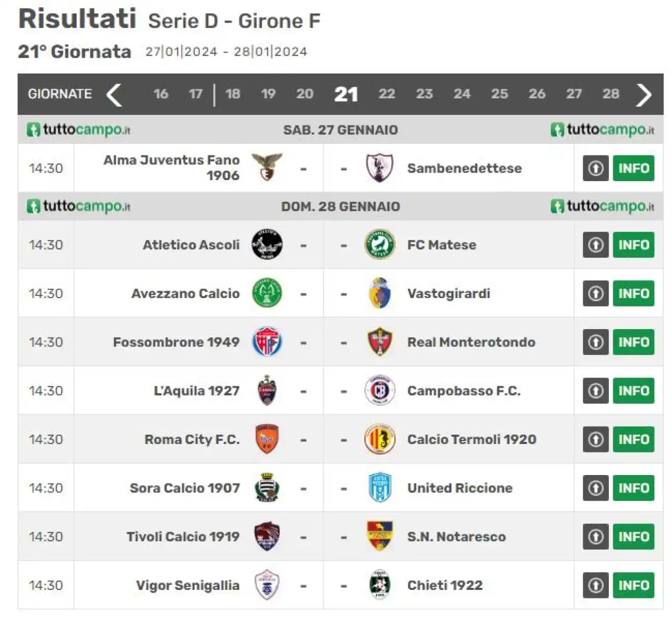
Task: Go to previous giornate with left chevron
Action: click(x=114, y=94)
